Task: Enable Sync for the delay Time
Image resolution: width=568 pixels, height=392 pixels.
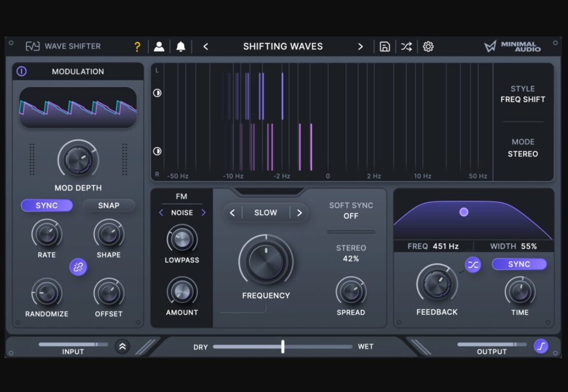Action: 519,264
